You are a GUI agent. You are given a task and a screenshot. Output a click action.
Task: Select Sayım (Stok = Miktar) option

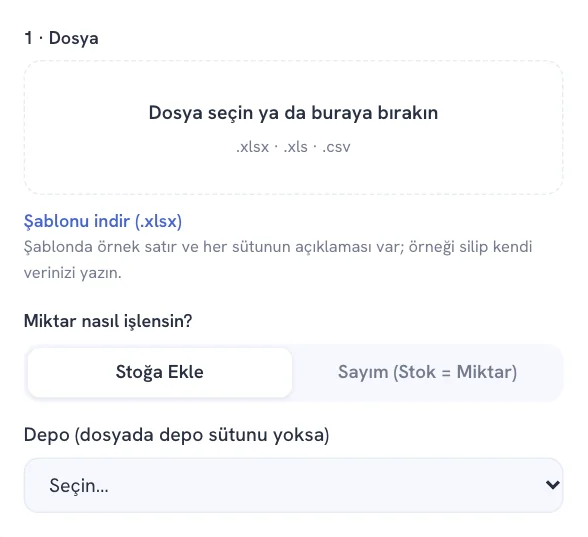(x=428, y=372)
